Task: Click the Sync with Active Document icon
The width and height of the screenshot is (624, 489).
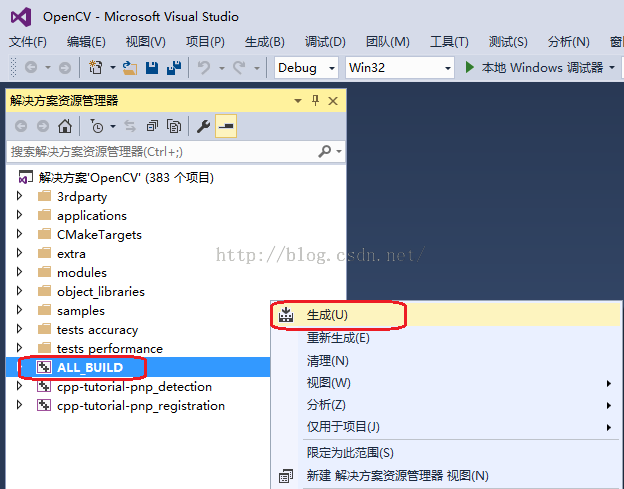Action: [130, 127]
